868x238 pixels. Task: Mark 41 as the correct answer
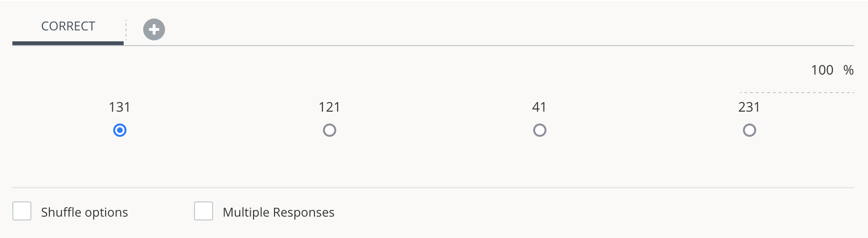pos(539,130)
